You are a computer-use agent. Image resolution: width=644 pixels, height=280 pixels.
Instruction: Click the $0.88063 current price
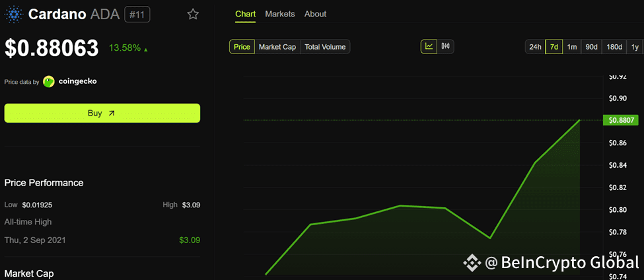point(52,48)
